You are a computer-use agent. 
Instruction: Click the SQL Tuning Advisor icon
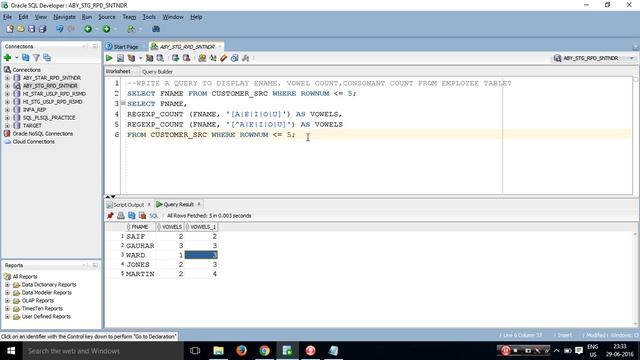(x=160, y=58)
